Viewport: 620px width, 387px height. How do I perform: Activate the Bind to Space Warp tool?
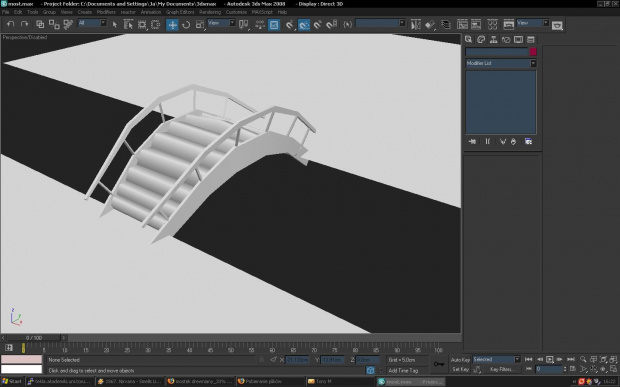coord(68,24)
